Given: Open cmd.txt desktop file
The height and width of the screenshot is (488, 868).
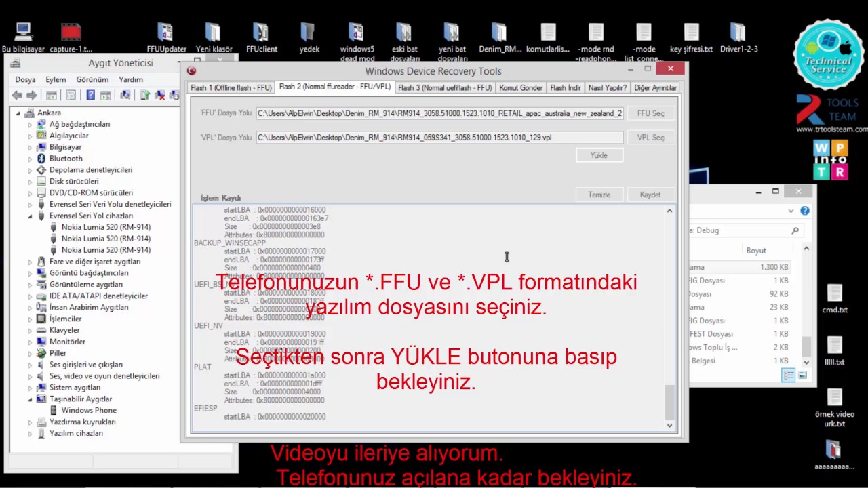Looking at the screenshot, I should 835,299.
